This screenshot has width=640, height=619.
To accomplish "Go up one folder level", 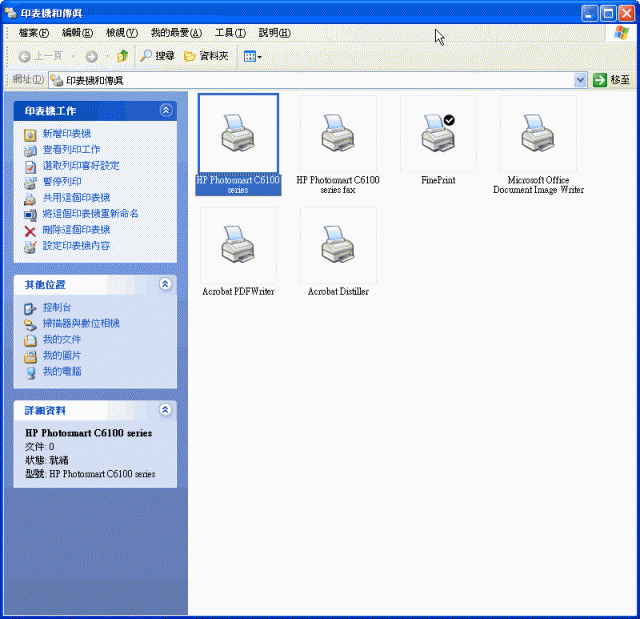I will coord(122,56).
